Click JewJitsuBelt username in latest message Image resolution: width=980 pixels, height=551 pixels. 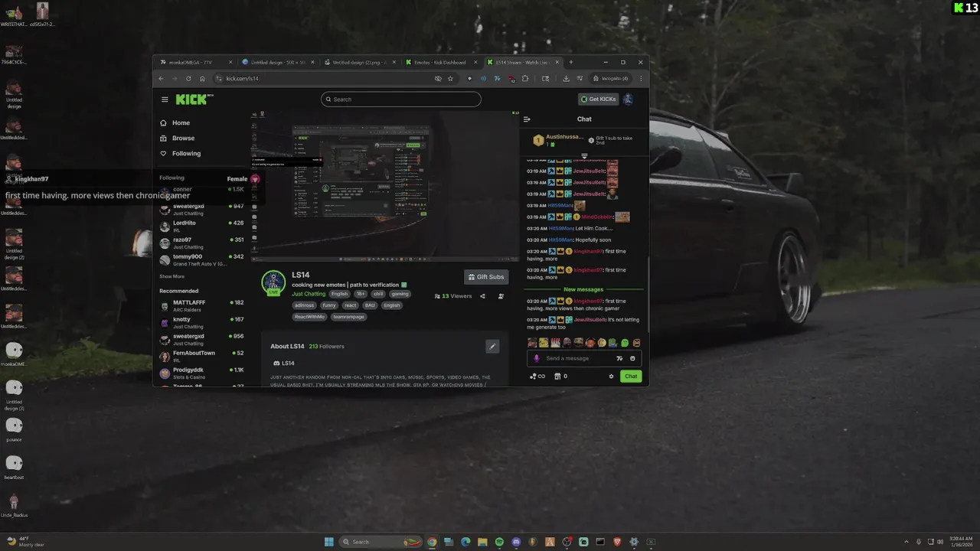click(x=590, y=319)
